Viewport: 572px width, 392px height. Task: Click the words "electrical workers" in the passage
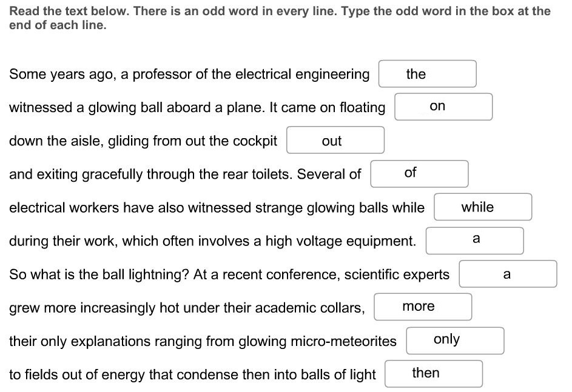coord(64,208)
